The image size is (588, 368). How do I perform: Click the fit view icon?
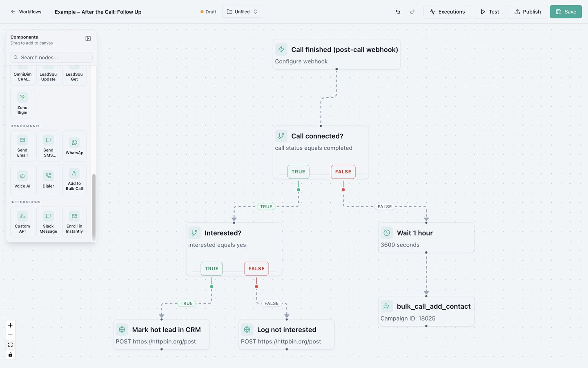10,345
